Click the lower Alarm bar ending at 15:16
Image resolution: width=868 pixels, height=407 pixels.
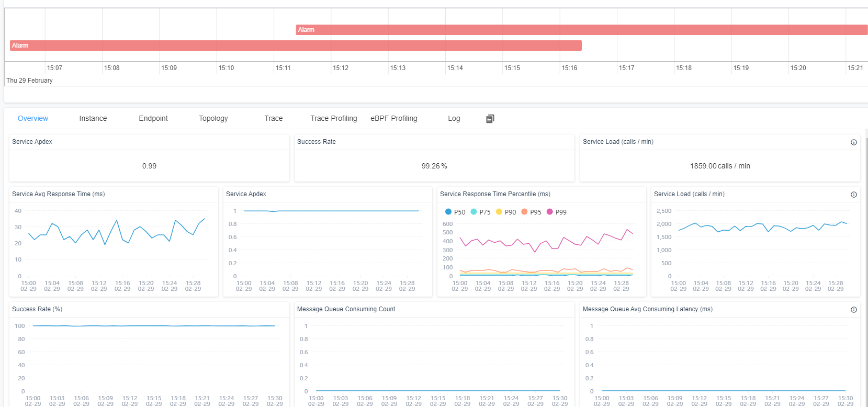coord(296,46)
